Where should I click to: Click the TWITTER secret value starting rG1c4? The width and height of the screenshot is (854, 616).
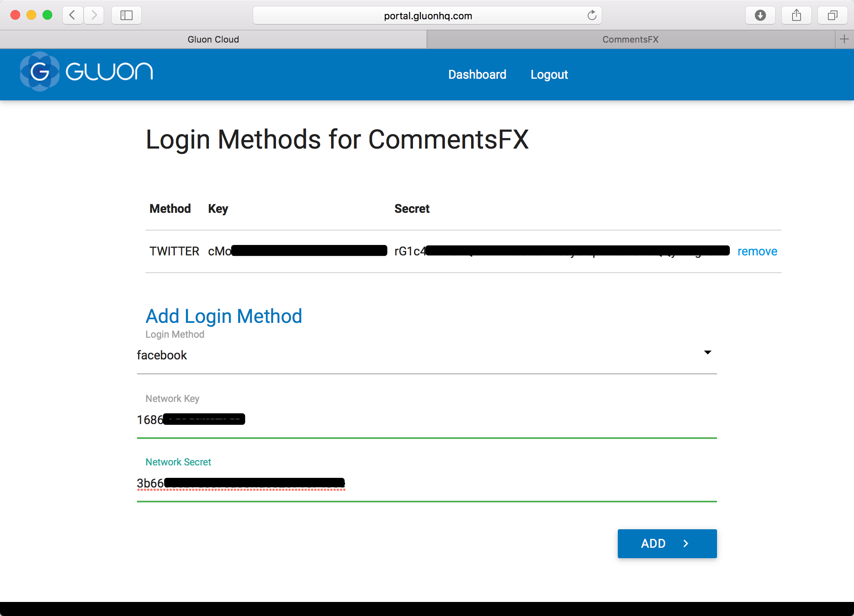tap(562, 251)
